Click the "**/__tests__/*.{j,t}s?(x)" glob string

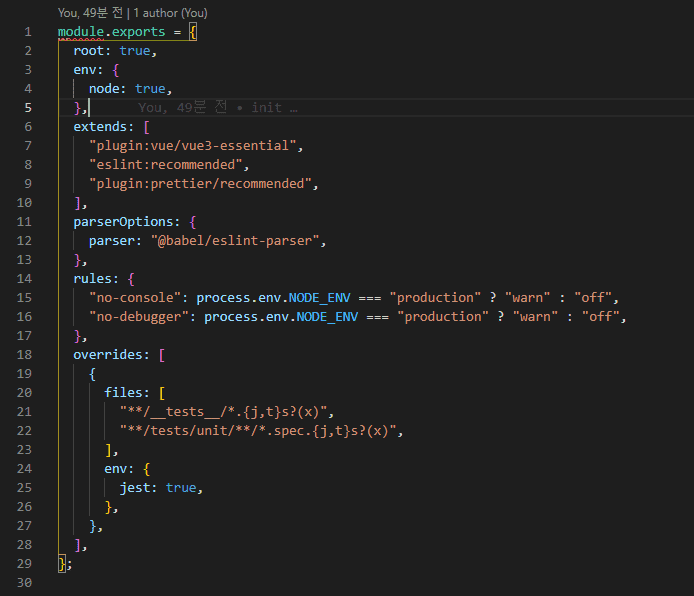click(x=224, y=412)
